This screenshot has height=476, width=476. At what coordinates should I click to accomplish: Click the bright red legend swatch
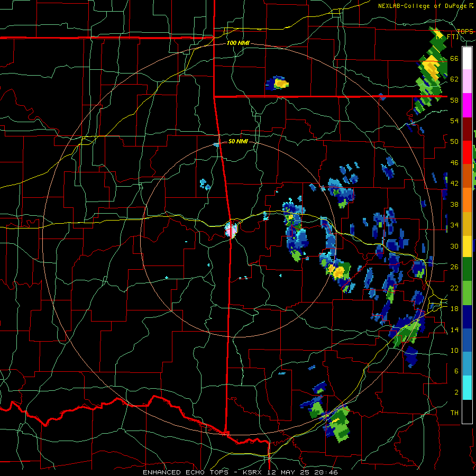[x=467, y=152]
